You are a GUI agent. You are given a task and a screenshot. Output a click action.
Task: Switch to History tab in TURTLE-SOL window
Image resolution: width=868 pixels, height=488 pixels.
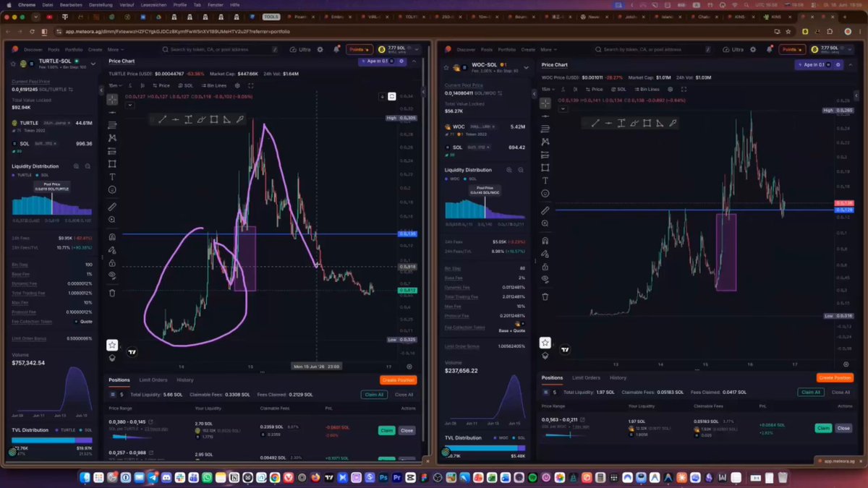click(185, 380)
